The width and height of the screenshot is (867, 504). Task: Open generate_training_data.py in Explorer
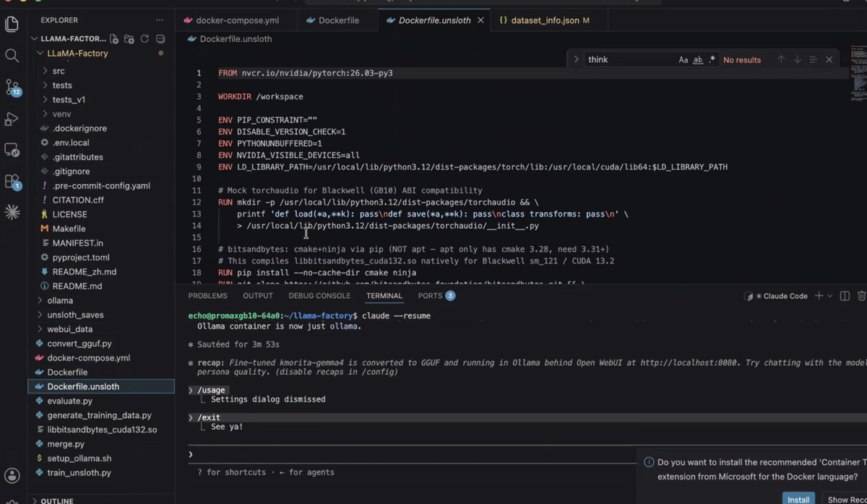(x=99, y=415)
